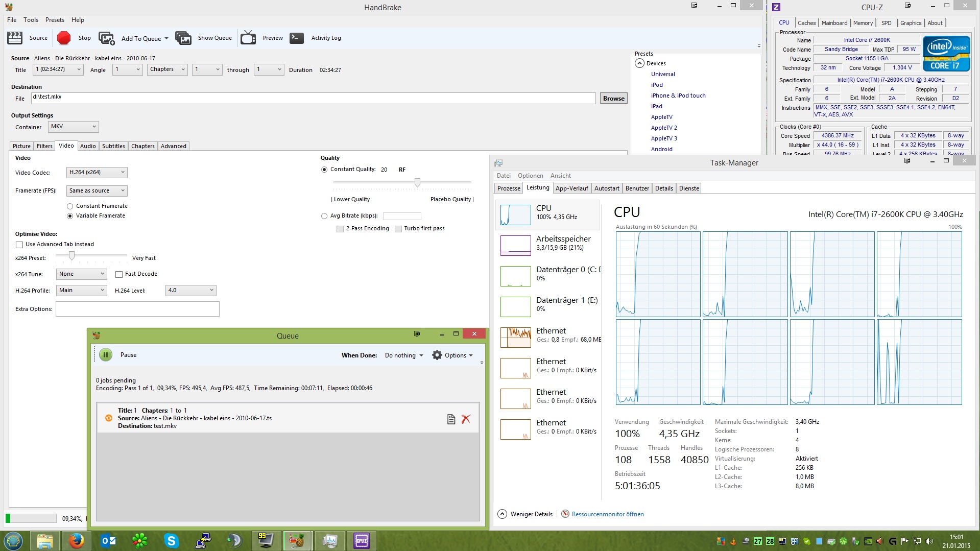This screenshot has width=980, height=551.
Task: Click the Preview TV icon
Action: 248,38
